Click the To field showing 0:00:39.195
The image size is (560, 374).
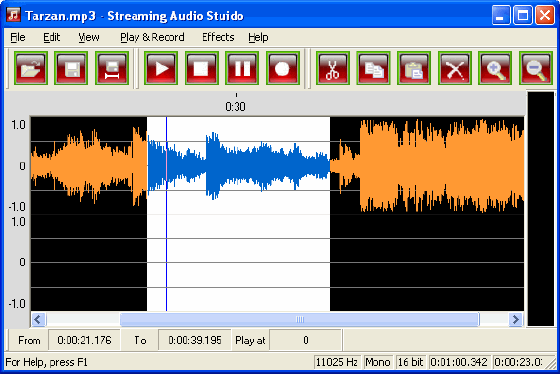coord(195,340)
